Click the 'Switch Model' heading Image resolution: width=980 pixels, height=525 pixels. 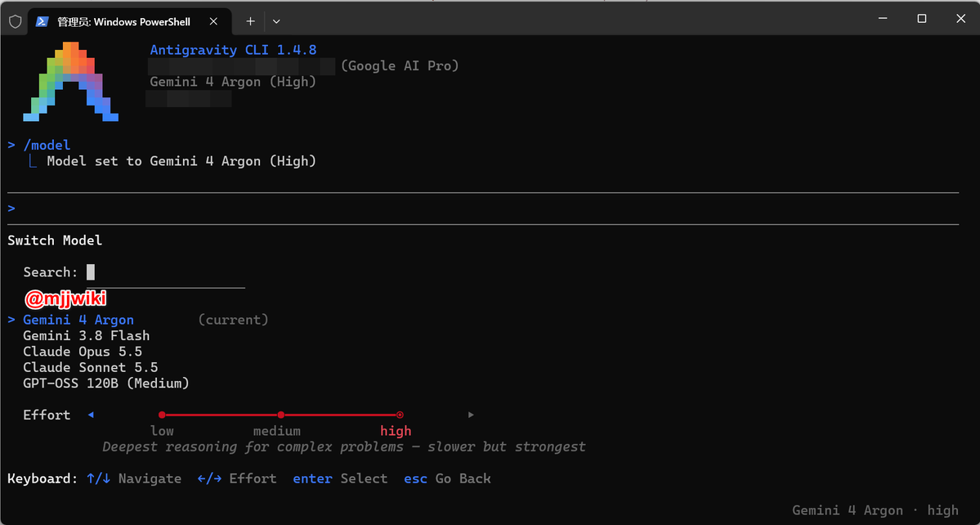point(55,240)
